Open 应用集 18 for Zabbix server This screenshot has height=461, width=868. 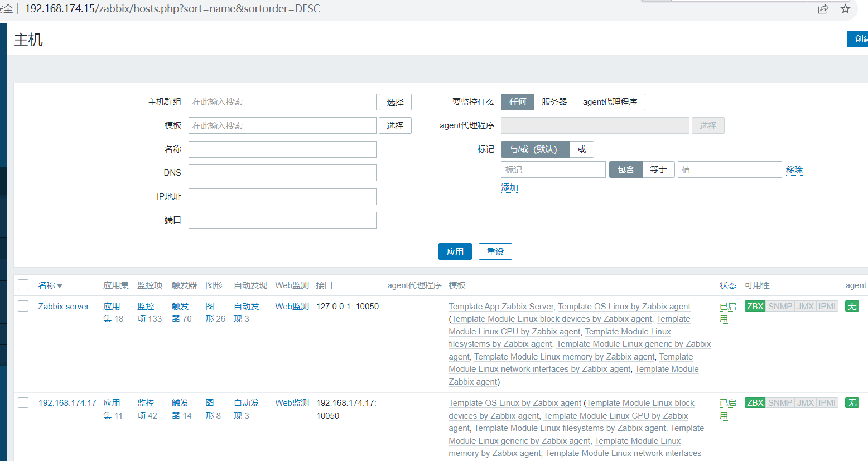click(113, 313)
